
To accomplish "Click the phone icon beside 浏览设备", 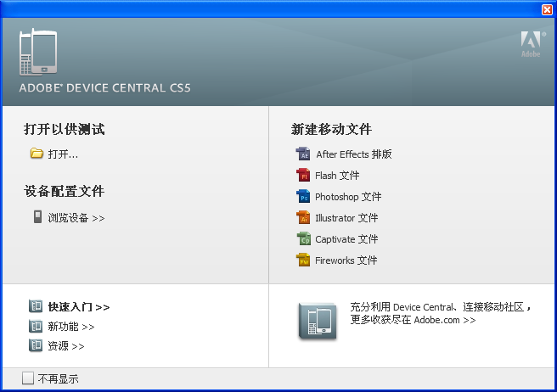I will tap(37, 216).
